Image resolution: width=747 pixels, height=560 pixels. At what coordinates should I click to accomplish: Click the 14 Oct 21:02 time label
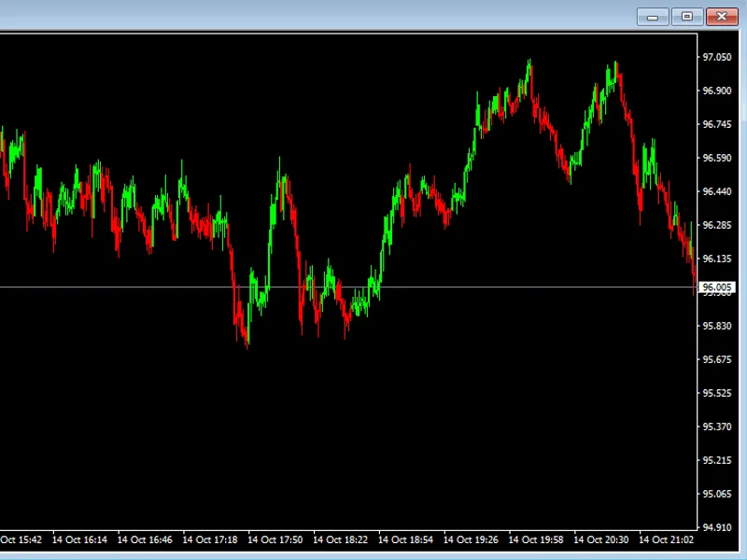667,539
